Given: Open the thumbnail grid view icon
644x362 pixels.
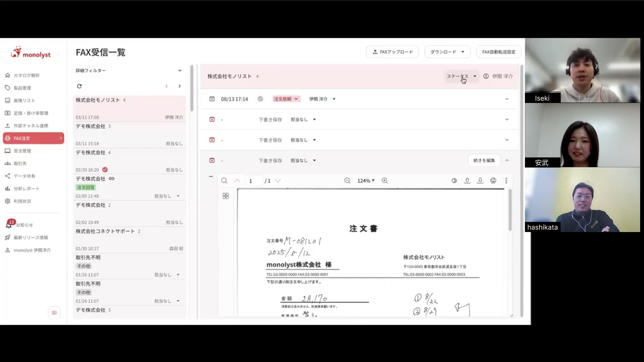Looking at the screenshot, I should [226, 196].
